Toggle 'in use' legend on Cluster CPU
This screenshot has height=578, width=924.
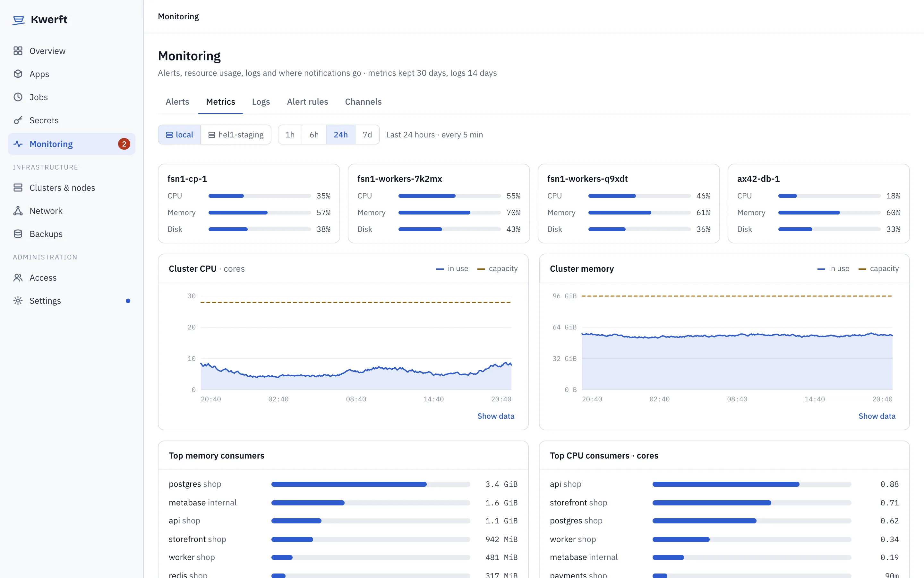pyautogui.click(x=452, y=269)
